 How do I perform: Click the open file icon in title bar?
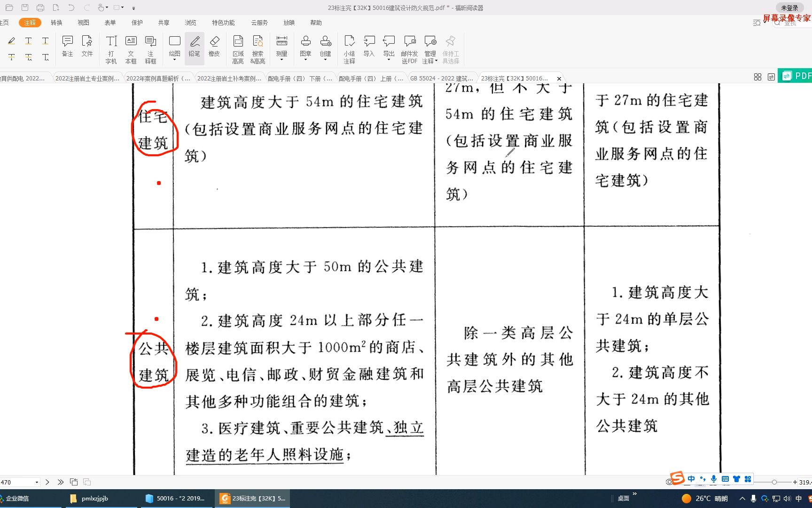9,8
